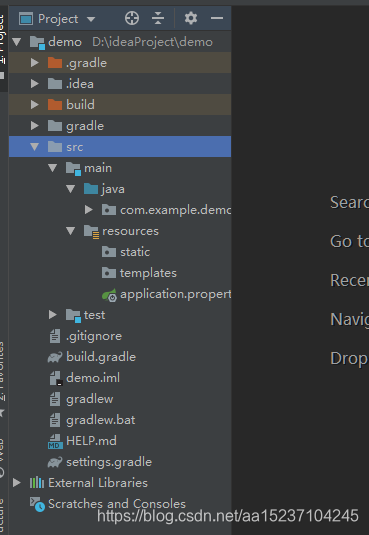Select 'demo.iml' file name
369x535 pixels.
coord(93,378)
